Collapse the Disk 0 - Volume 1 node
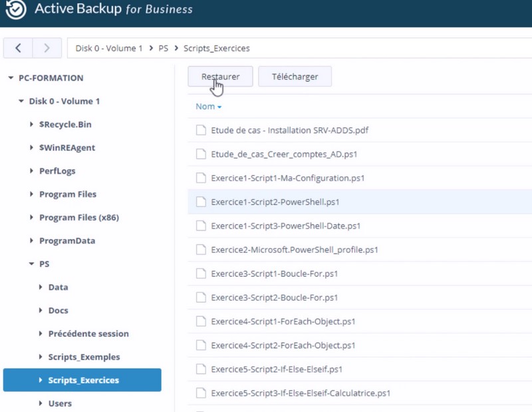The image size is (532, 412). click(21, 101)
